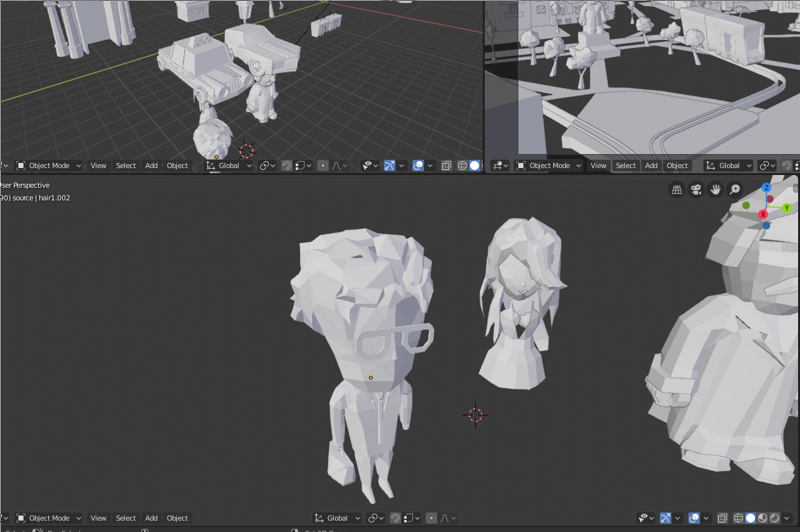Click the blue Z axis gizmo
Viewport: 800px width, 532px height.
coord(766,188)
